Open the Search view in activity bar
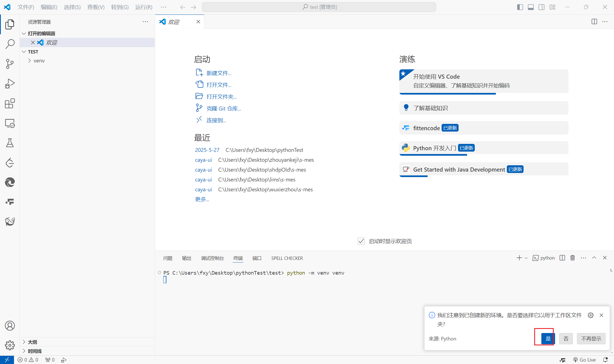The width and height of the screenshot is (614, 364). (x=10, y=44)
